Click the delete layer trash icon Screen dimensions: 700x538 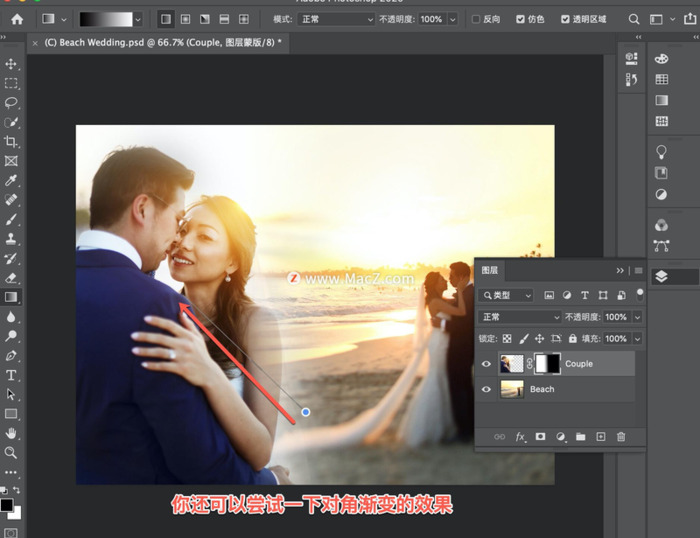click(x=621, y=437)
